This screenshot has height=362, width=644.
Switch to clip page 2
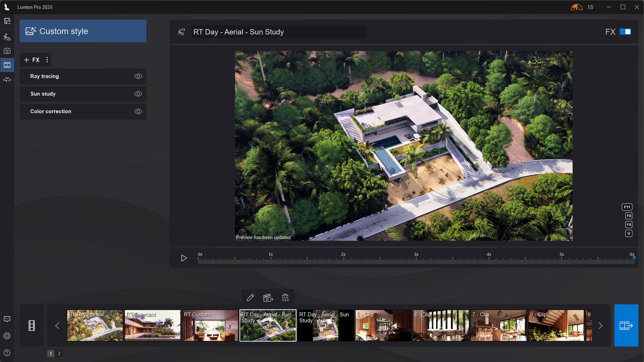[59, 353]
